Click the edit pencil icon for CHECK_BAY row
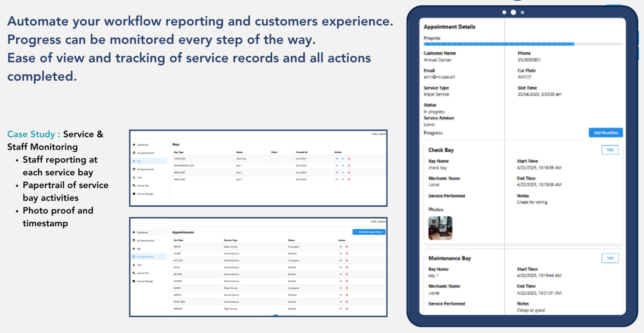The image size is (644, 333). pos(343,159)
